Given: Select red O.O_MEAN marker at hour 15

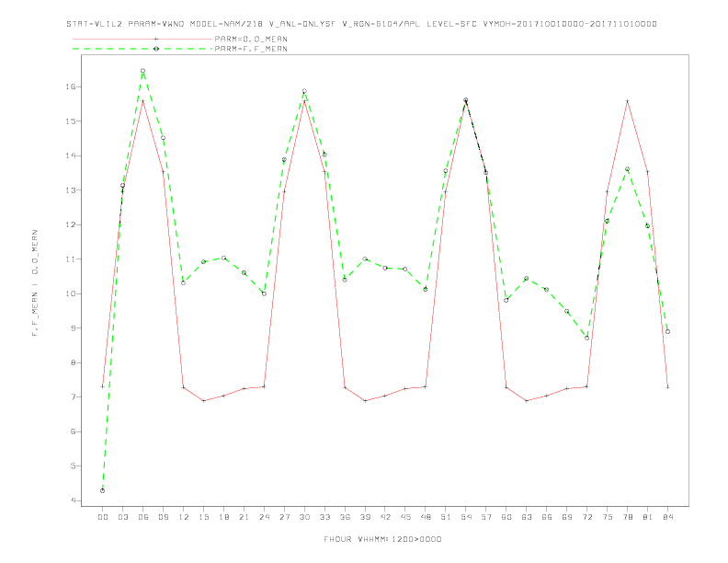Looking at the screenshot, I should pyautogui.click(x=203, y=400).
